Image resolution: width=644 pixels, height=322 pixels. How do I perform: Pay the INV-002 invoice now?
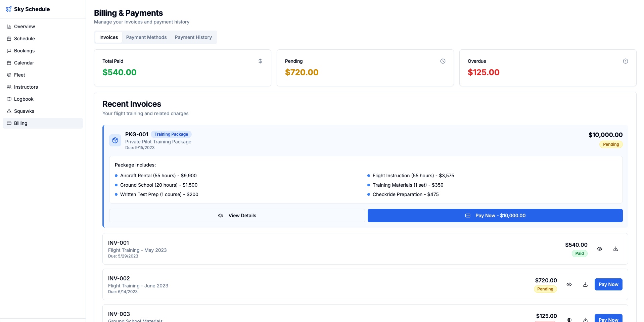click(608, 284)
